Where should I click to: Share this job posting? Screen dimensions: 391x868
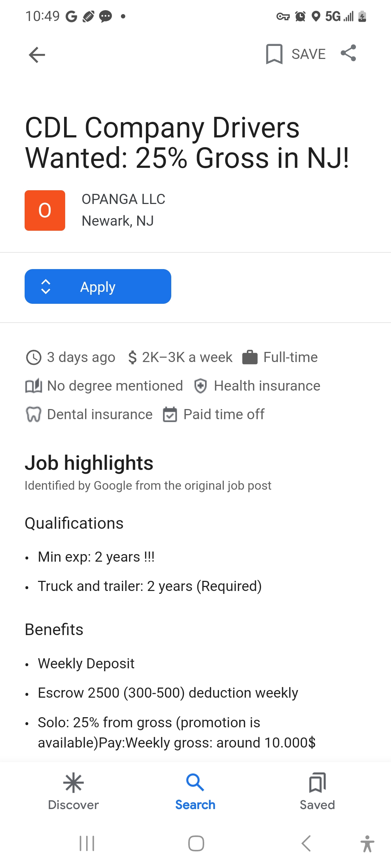click(348, 53)
